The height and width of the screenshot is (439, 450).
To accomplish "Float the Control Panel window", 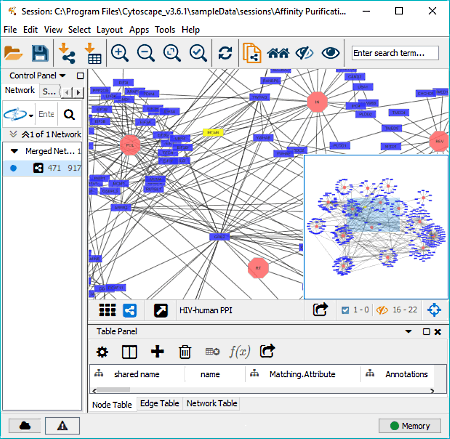I will coord(80,76).
